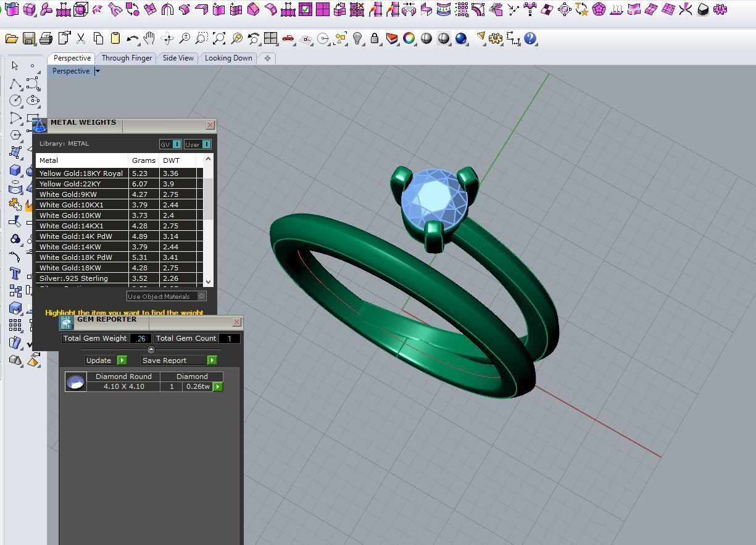Close the Gem Reporter panel

[x=236, y=322]
